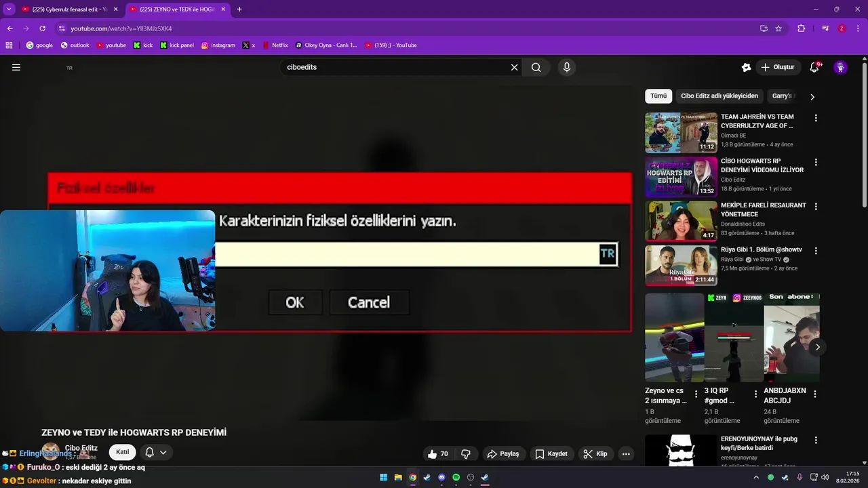Open options for TEAM JAHREIN video
The image size is (868, 488).
coord(816,118)
